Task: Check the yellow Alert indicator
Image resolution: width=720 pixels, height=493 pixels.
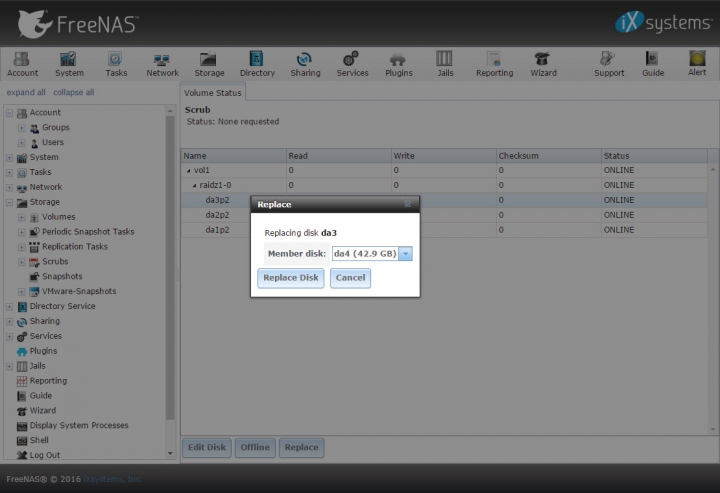Action: click(697, 64)
